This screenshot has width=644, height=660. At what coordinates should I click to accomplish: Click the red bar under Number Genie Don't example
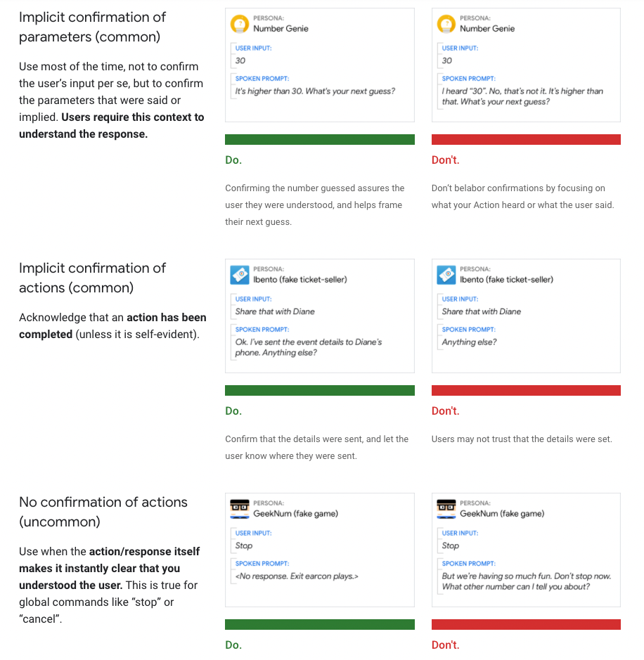(x=526, y=139)
